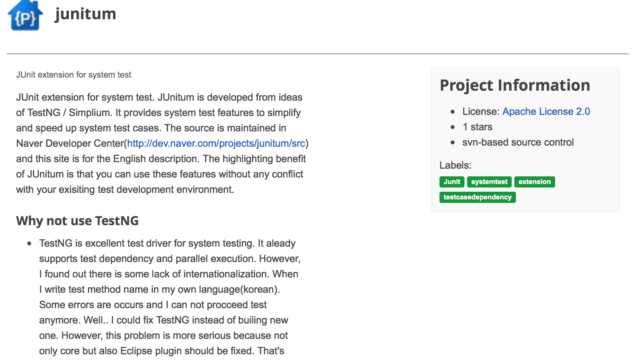
Task: Click the '1 stars' list entry
Action: tap(477, 127)
